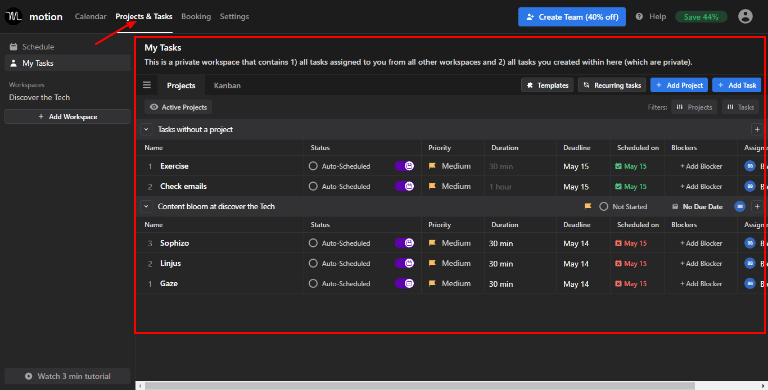The width and height of the screenshot is (768, 390).
Task: Collapse the Content bloom project section
Action: pyautogui.click(x=146, y=206)
